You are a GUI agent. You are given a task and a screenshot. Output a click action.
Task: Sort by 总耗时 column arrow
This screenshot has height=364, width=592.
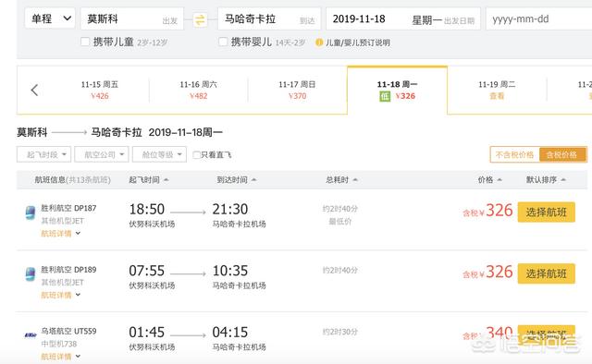(x=355, y=180)
